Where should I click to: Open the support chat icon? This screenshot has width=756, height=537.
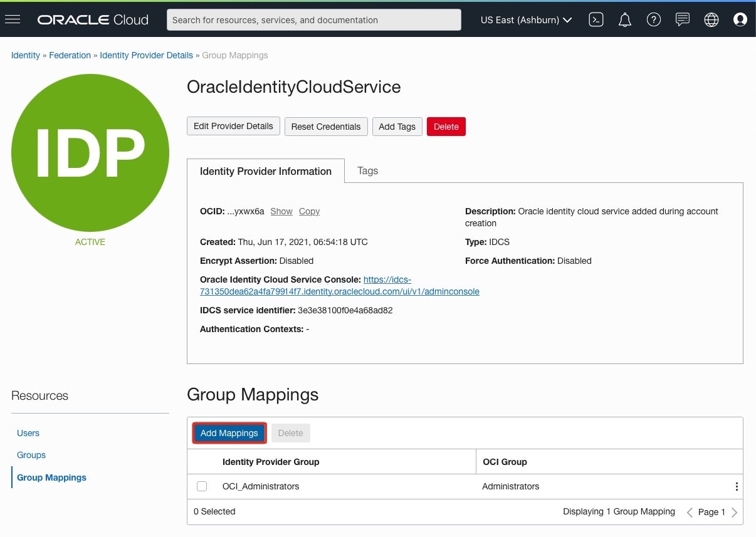(683, 19)
